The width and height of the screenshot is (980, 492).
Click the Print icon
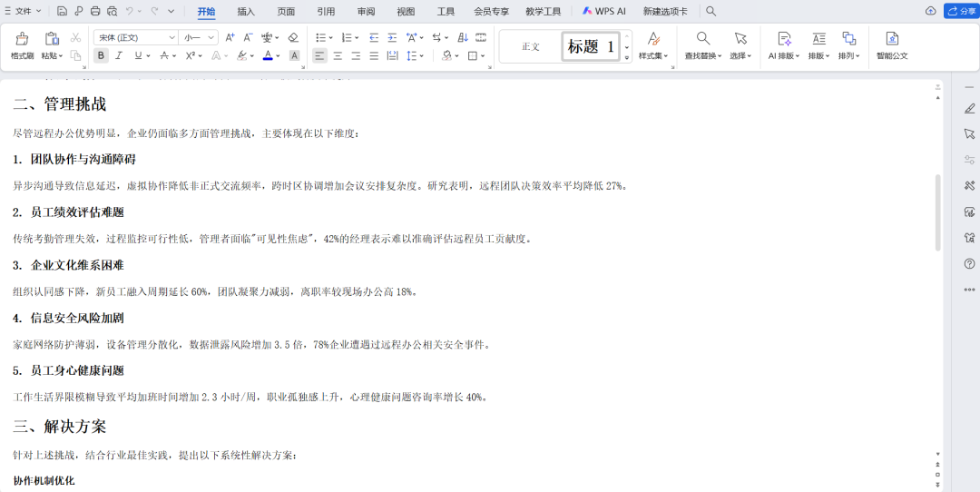95,11
